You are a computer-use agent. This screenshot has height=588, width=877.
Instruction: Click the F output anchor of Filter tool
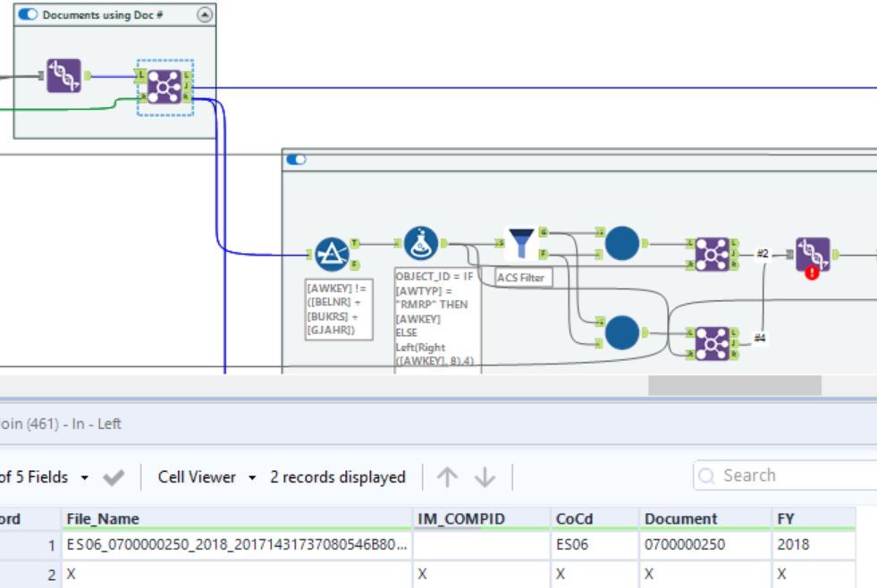click(355, 265)
